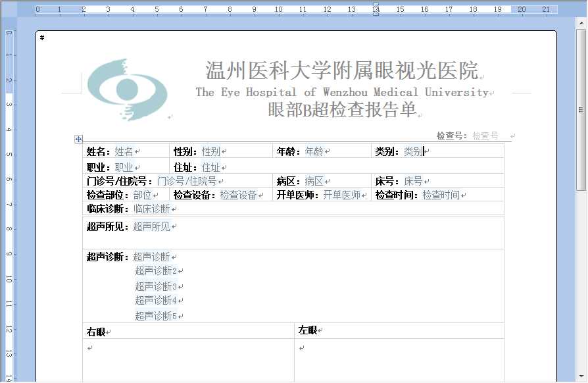588x383 pixels.
Task: Select the grey 类别 placeholder field
Action: point(413,151)
